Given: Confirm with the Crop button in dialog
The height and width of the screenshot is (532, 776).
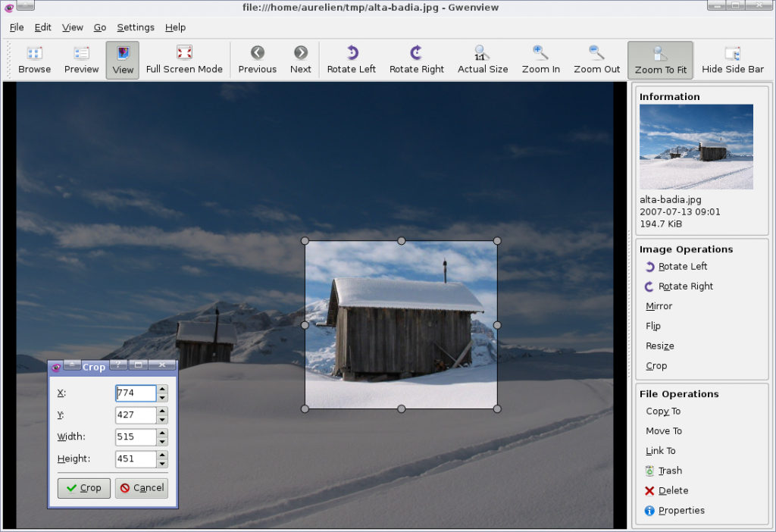Looking at the screenshot, I should tap(84, 488).
